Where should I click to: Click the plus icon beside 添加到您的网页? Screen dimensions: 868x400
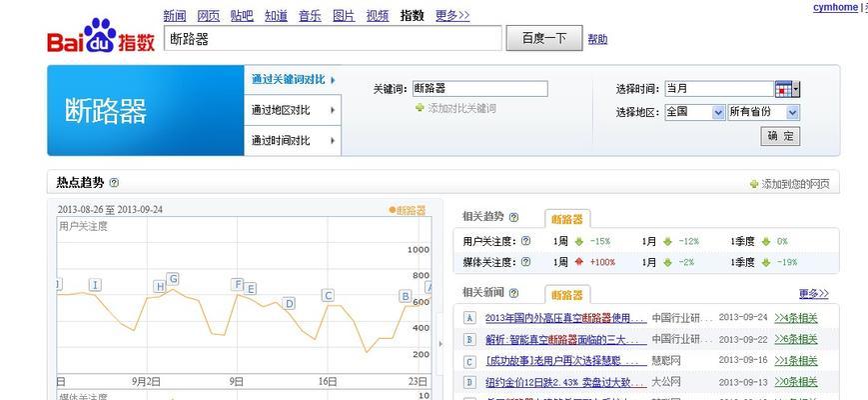coord(753,184)
